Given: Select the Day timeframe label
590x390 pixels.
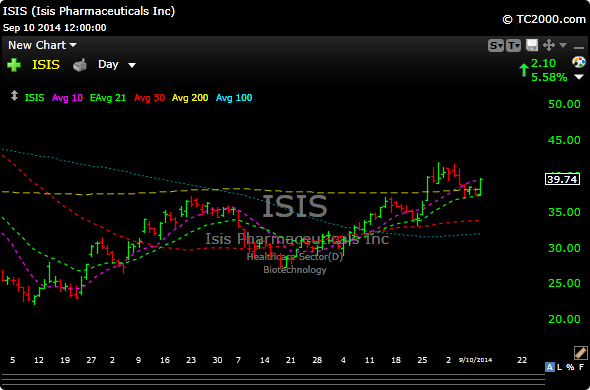Looking at the screenshot, I should click(108, 64).
